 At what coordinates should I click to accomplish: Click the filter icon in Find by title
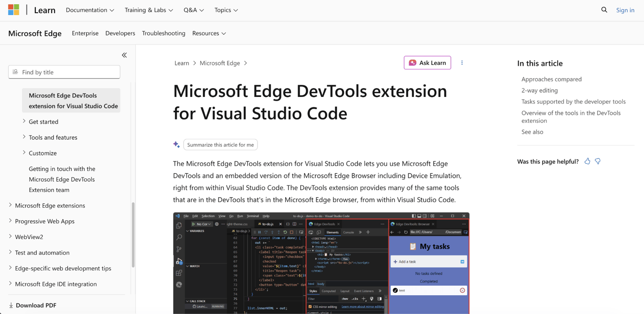(15, 72)
